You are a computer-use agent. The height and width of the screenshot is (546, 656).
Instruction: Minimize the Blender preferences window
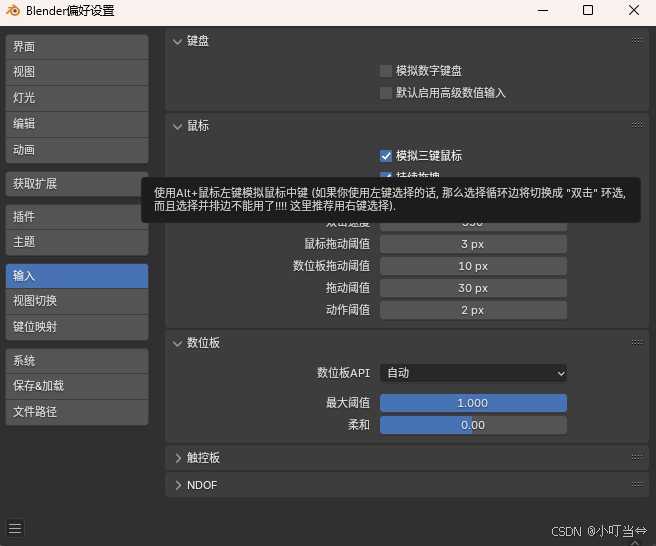coord(543,10)
